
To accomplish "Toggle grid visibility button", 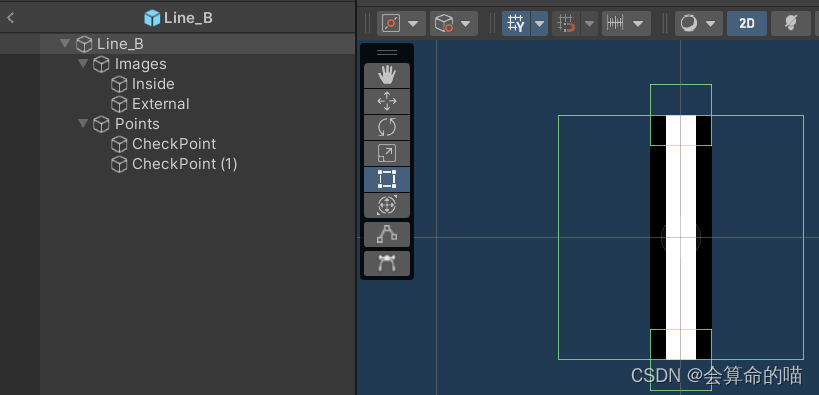I will coord(516,24).
